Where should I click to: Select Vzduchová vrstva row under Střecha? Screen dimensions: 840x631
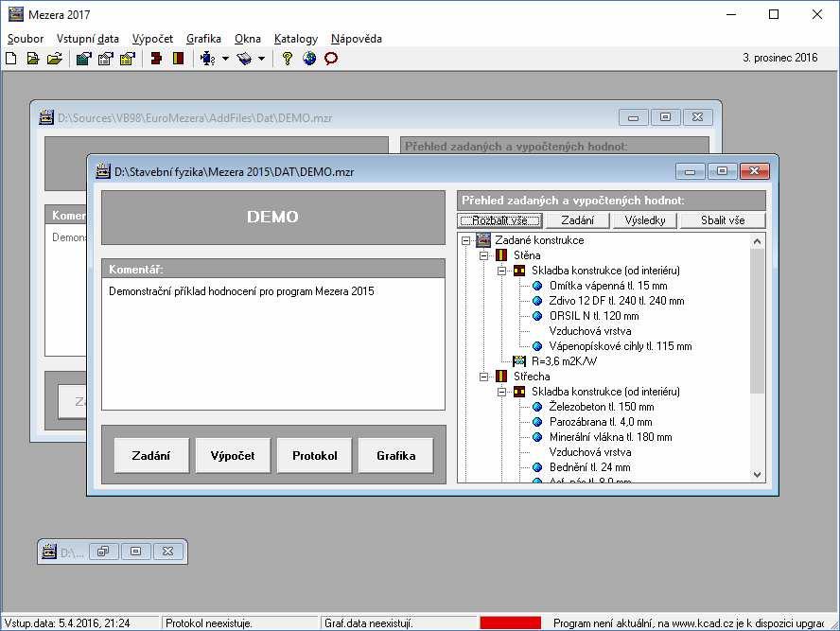(x=590, y=452)
